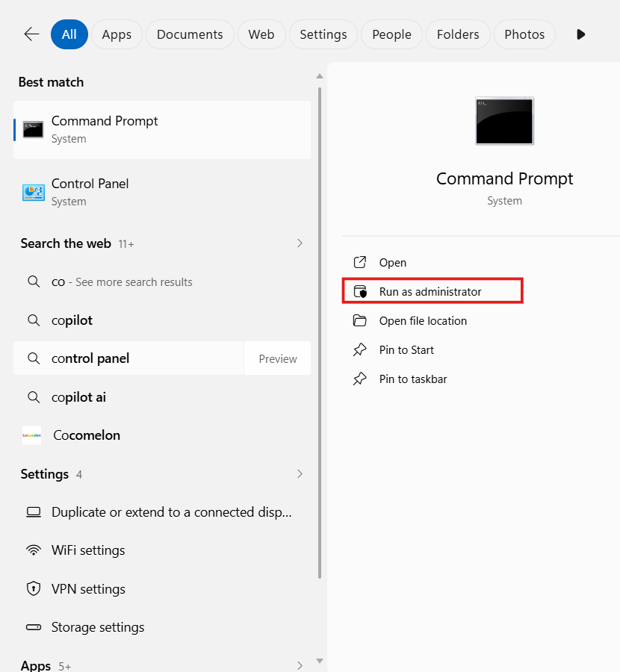Click Open file location
620x672 pixels.
[x=480, y=320]
